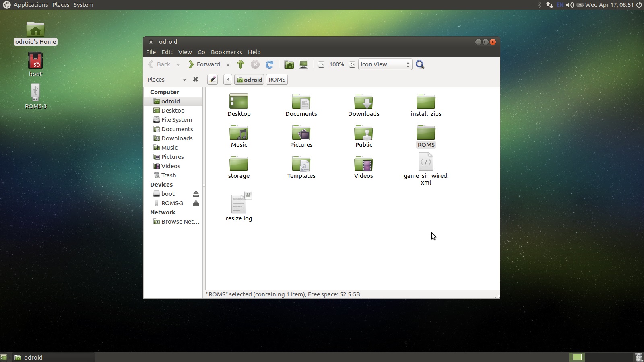
Task: Open the Bookmarks menu
Action: [226, 52]
